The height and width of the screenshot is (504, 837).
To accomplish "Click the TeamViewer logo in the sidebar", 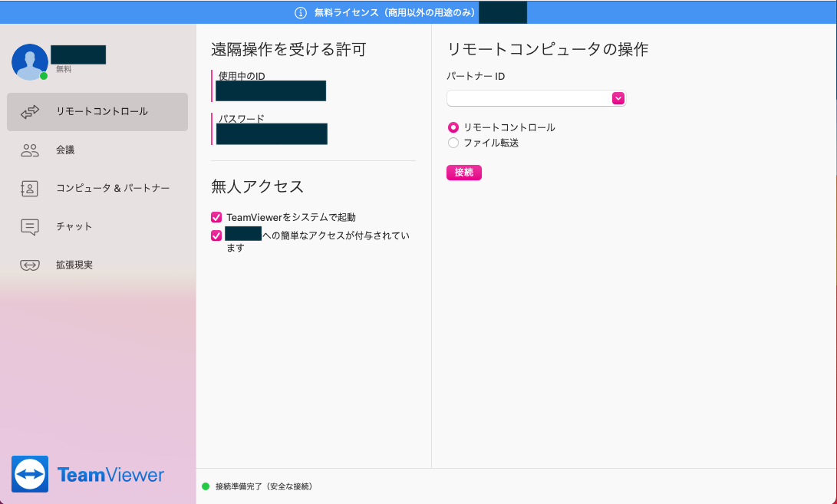I will pos(30,474).
